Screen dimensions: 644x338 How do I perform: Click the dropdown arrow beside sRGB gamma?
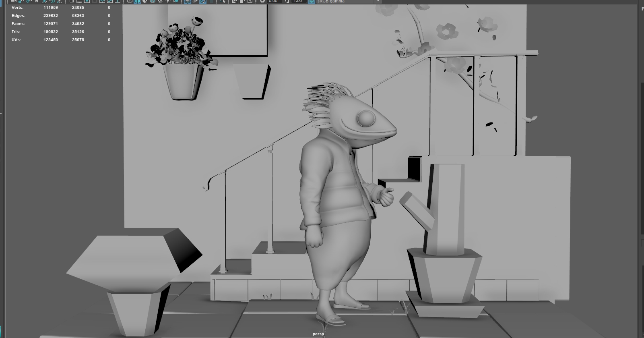coord(378,1)
